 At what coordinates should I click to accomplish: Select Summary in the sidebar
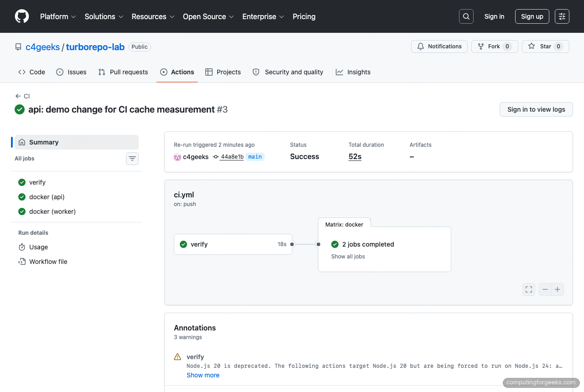click(77, 142)
